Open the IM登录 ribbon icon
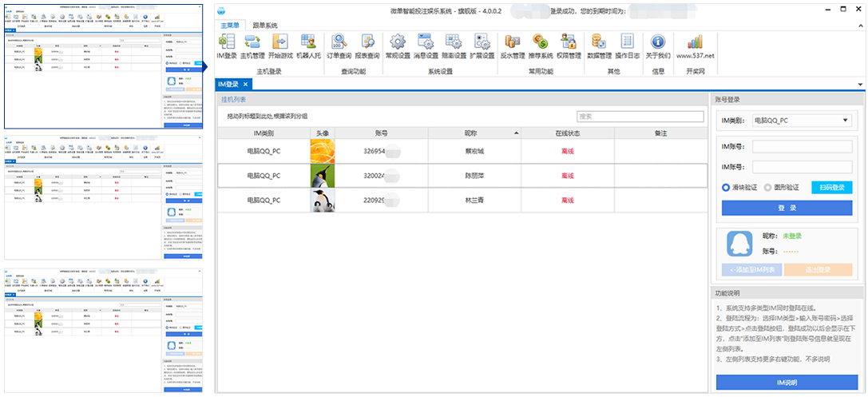 227,45
